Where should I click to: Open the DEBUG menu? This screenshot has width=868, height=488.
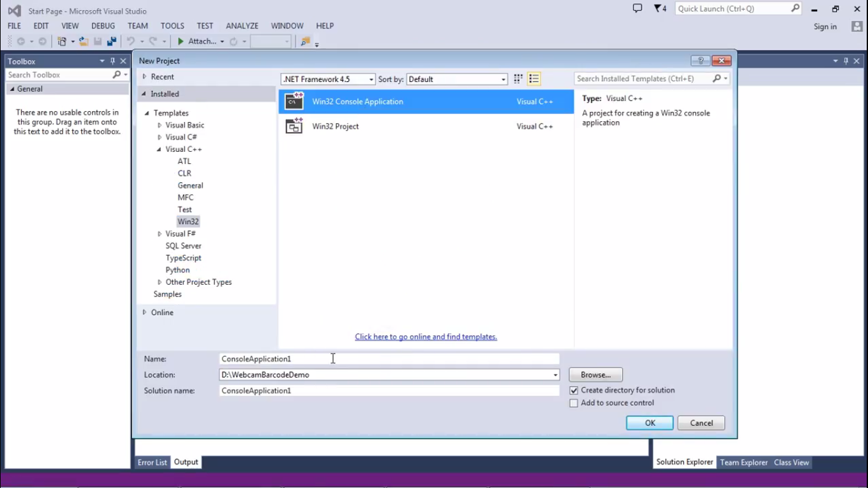click(103, 26)
